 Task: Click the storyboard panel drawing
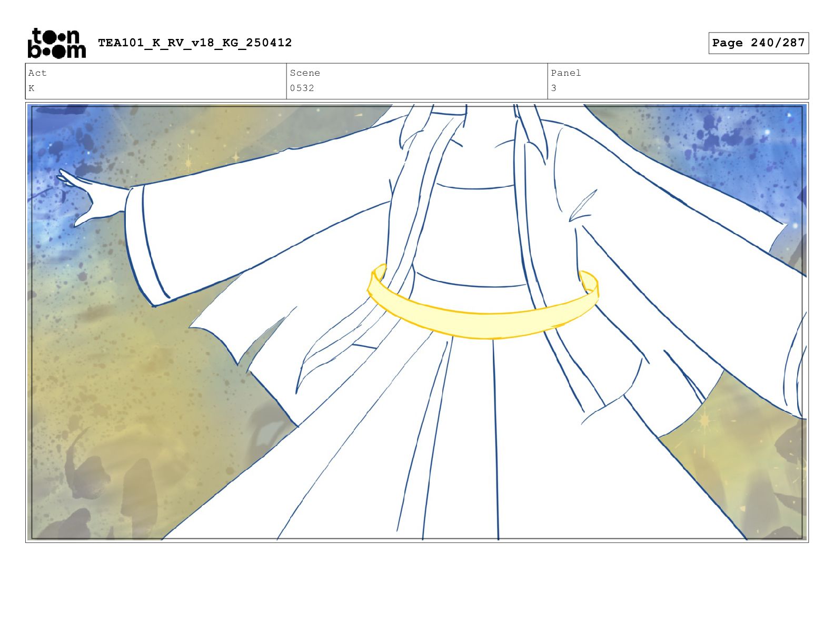(417, 322)
